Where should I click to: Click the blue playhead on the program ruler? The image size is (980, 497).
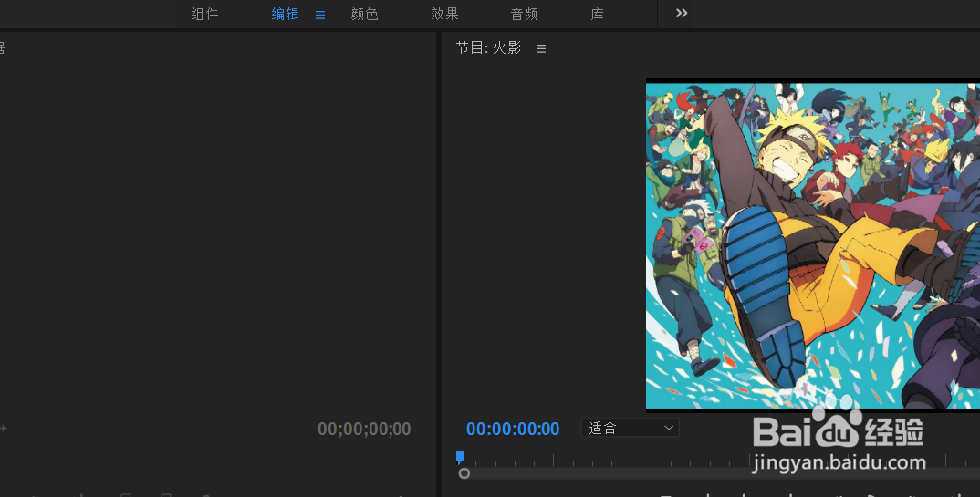(460, 458)
